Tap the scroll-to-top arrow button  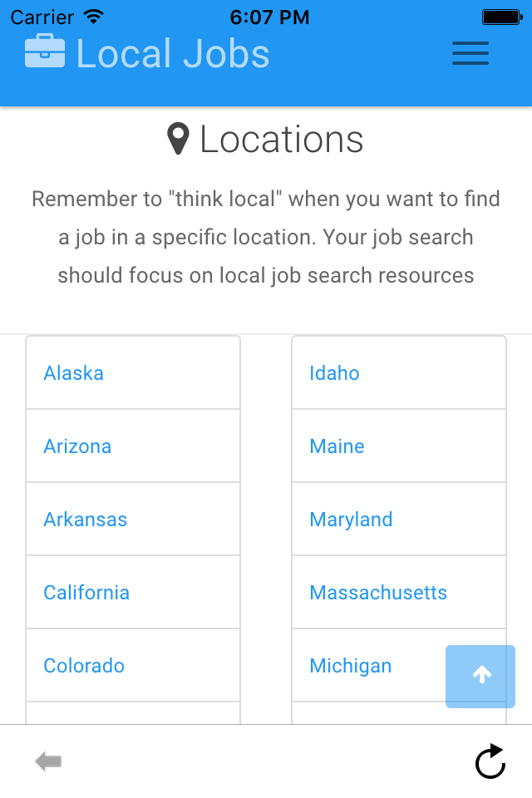pyautogui.click(x=480, y=676)
